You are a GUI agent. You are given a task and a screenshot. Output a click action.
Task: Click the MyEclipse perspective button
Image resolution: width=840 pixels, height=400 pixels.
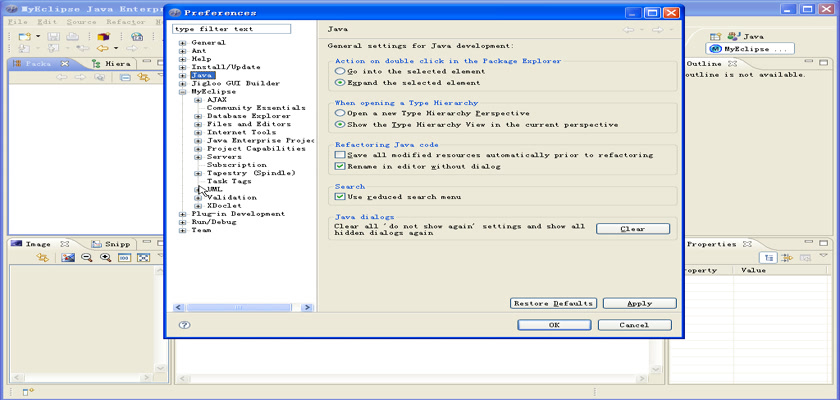coord(751,49)
